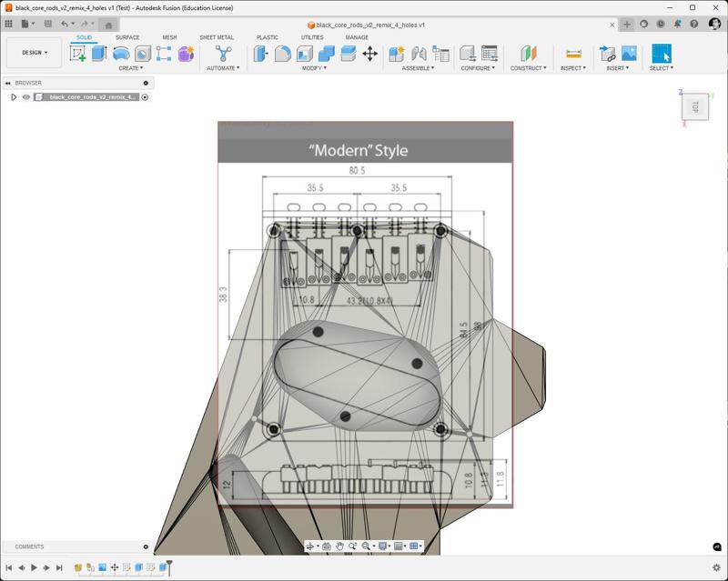This screenshot has width=728, height=581.
Task: Select the Fillet tool in Modify
Action: coord(283,54)
